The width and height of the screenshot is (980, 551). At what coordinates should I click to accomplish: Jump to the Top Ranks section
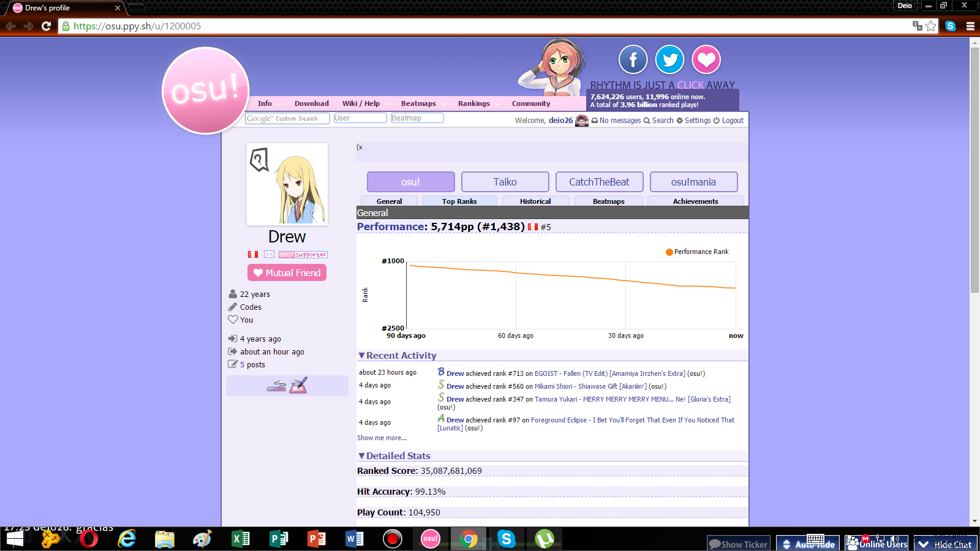click(x=459, y=201)
